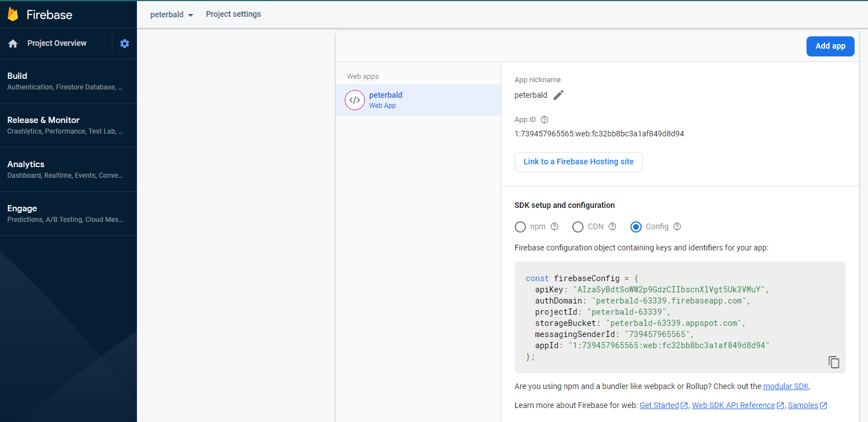The image size is (868, 422).
Task: Expand the Build sidebar section
Action: click(x=68, y=81)
